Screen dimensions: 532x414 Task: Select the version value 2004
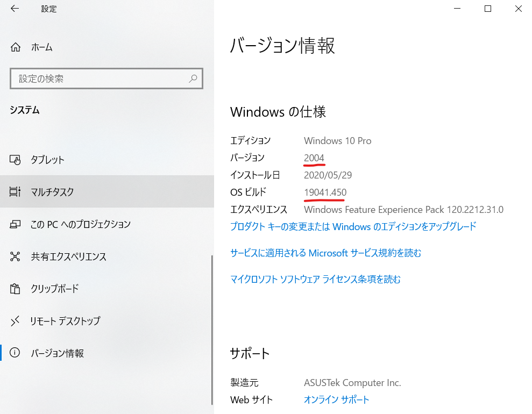coord(314,158)
